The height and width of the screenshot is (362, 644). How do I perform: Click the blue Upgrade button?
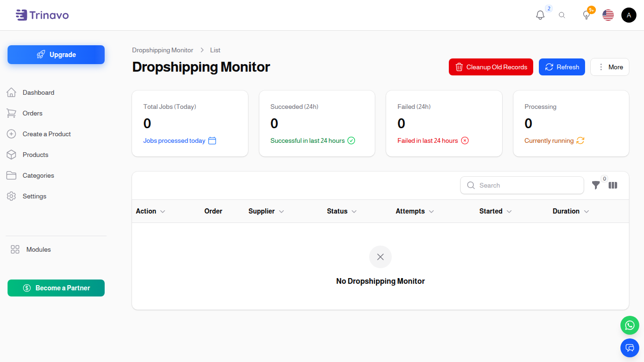coord(56,55)
